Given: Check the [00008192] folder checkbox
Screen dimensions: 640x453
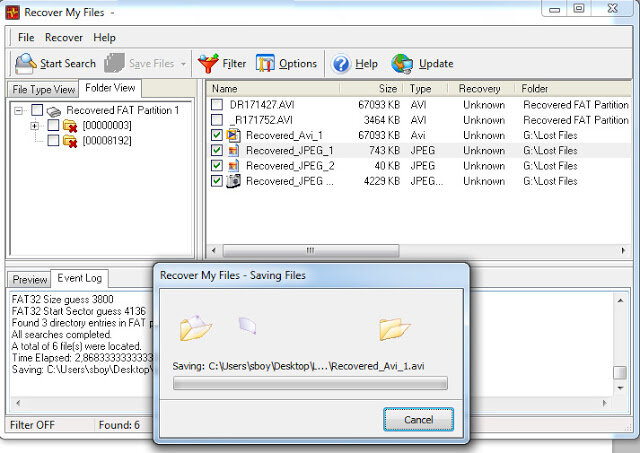Looking at the screenshot, I should coord(53,140).
